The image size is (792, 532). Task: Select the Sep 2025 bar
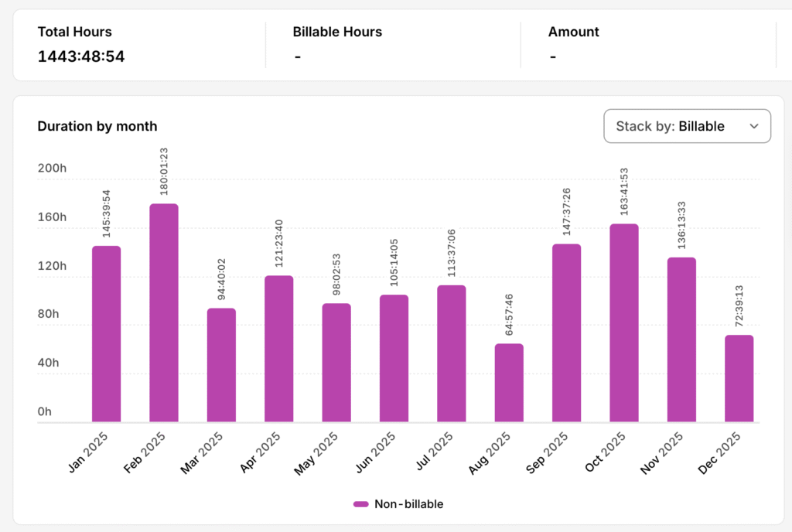coord(566,333)
